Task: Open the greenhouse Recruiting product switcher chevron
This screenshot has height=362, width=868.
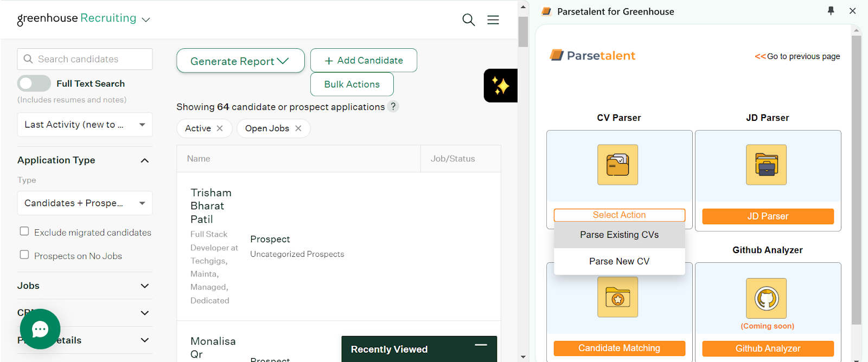Action: click(x=145, y=20)
